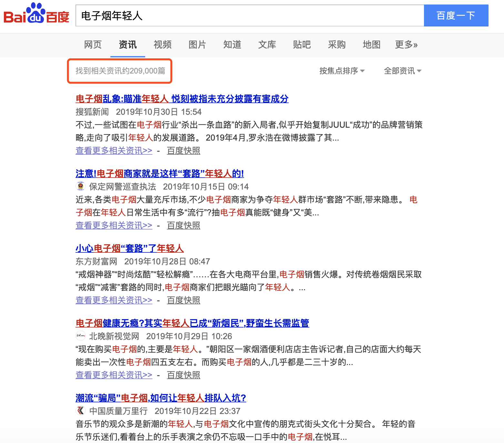Go to the 知道 tab
The image size is (504, 443).
[x=232, y=44]
